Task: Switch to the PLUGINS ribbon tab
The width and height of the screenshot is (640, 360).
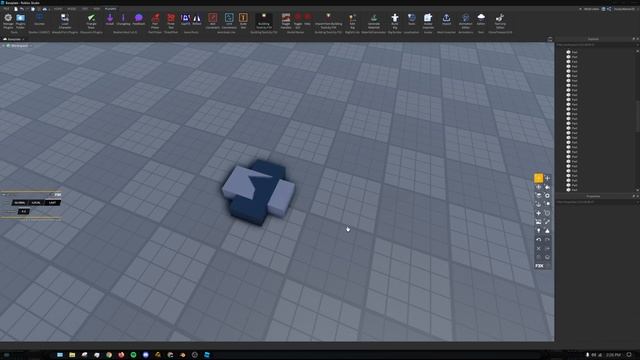Action: pyautogui.click(x=111, y=9)
